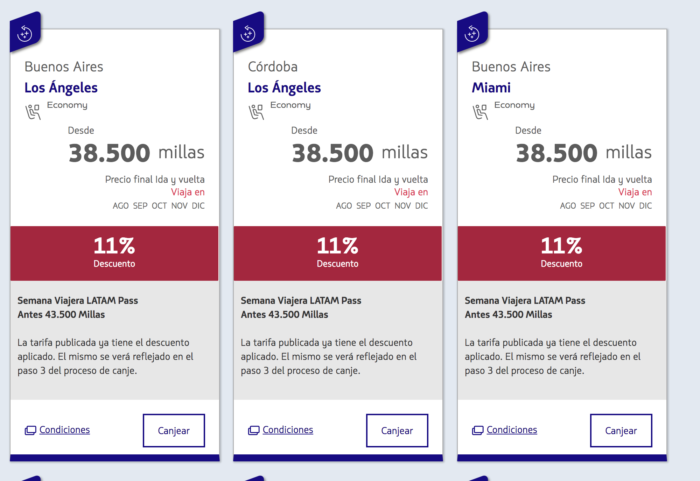Click 38.500 millas price on first card
Screen dimensions: 700x481
coord(137,153)
